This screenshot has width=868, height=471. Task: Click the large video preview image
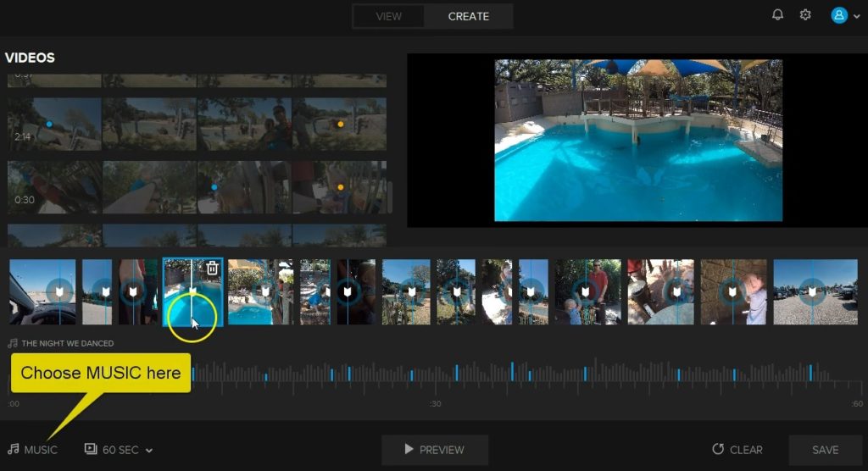point(638,141)
